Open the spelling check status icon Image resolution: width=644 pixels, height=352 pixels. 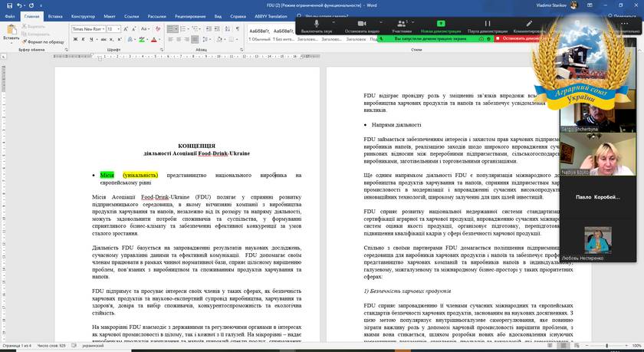click(x=74, y=346)
